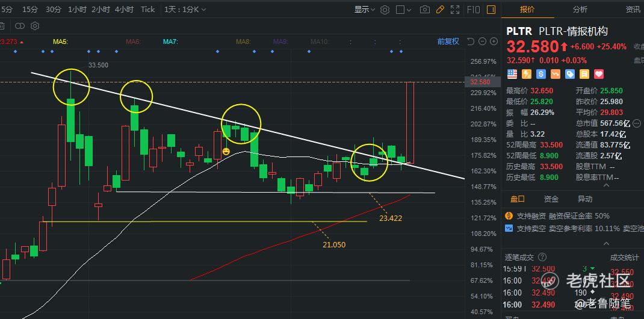Click the 支持卖空 blue icon
Screen dimensions: 644x319
click(x=509, y=228)
